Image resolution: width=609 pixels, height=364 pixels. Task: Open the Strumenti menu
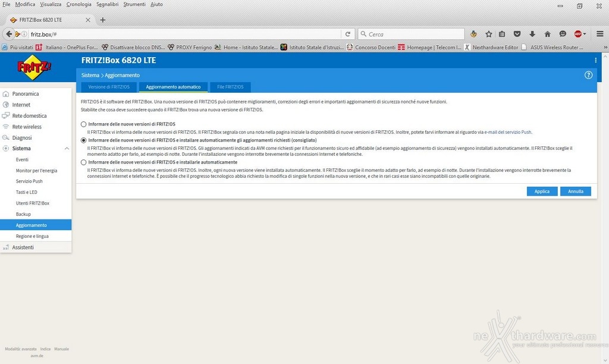pos(134,4)
